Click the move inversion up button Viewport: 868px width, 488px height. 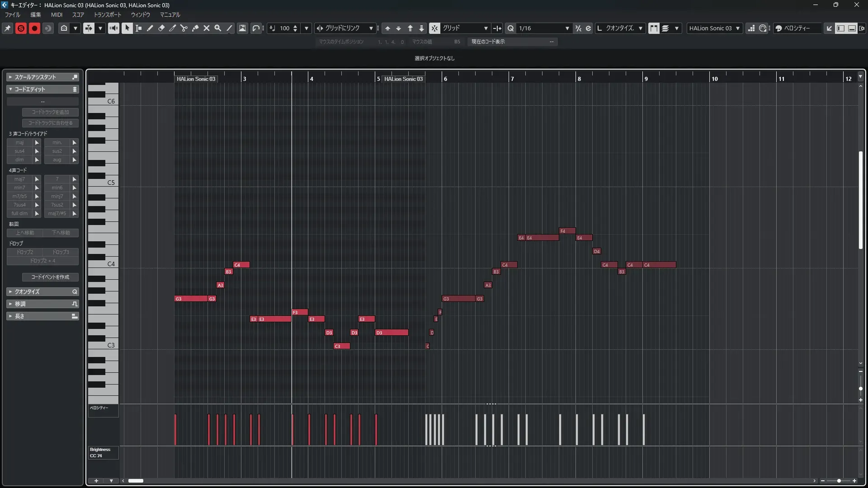pos(25,233)
